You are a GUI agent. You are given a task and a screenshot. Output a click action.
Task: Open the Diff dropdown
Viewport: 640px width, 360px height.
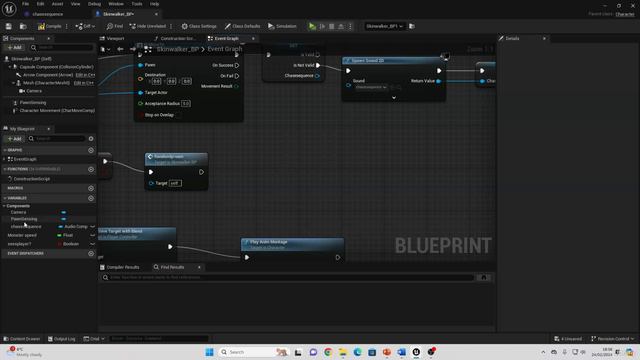[x=85, y=26]
